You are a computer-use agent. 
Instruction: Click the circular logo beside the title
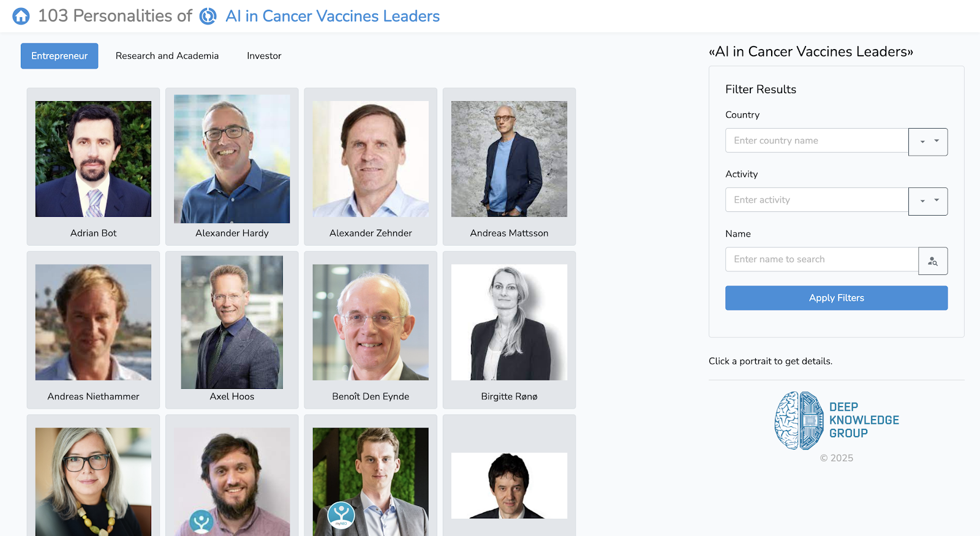click(x=208, y=16)
